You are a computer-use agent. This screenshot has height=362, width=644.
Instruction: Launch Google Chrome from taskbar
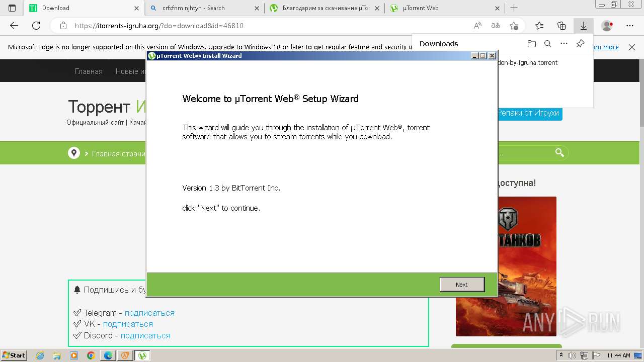click(x=91, y=355)
